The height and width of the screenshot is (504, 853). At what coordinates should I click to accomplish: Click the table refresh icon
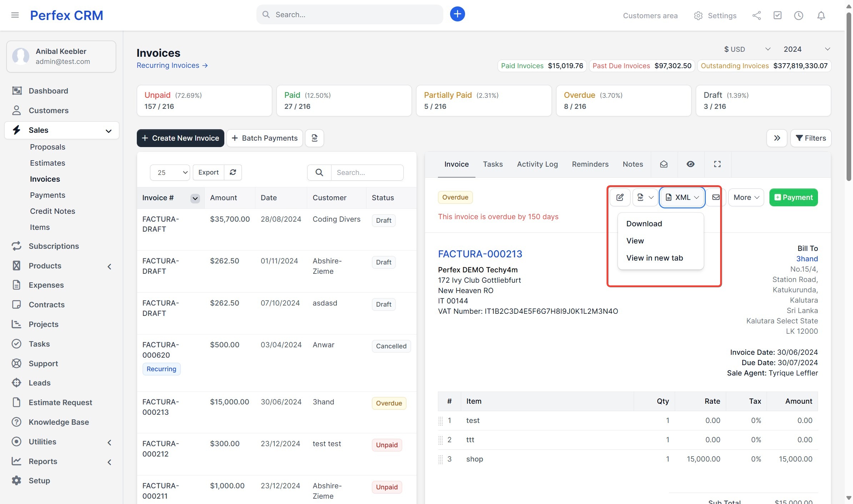point(233,172)
